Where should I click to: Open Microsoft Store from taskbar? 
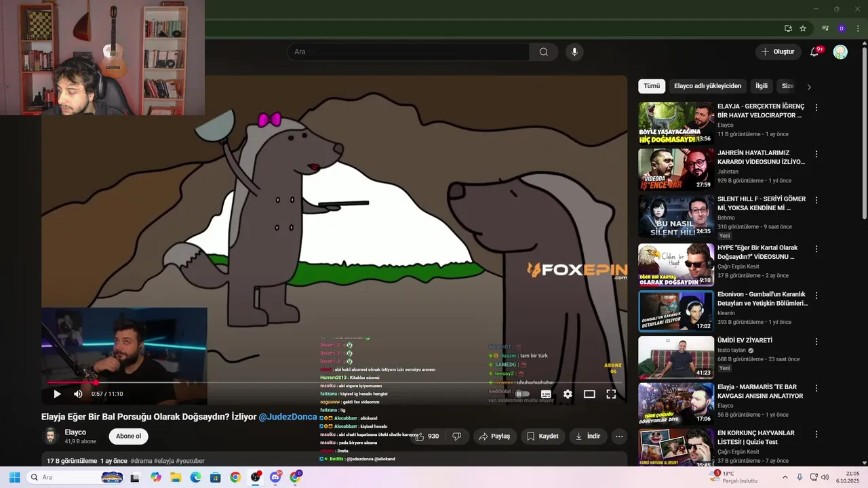click(215, 477)
